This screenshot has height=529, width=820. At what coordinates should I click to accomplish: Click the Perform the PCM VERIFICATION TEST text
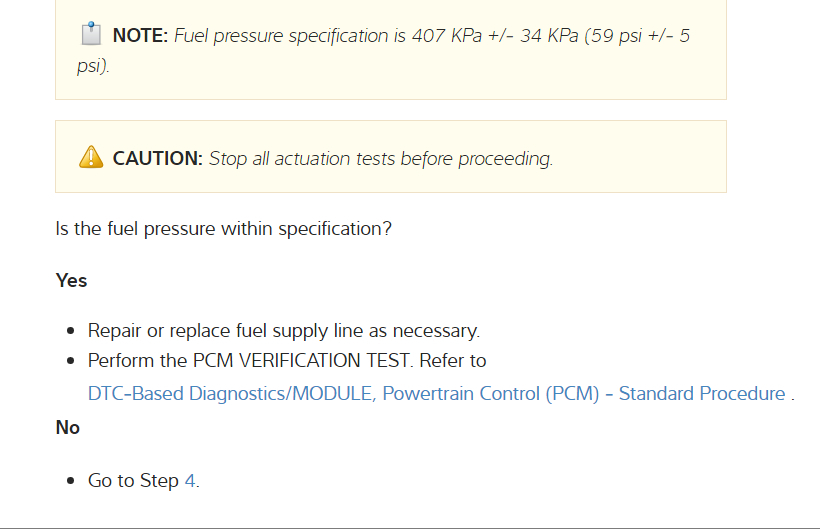[250, 360]
